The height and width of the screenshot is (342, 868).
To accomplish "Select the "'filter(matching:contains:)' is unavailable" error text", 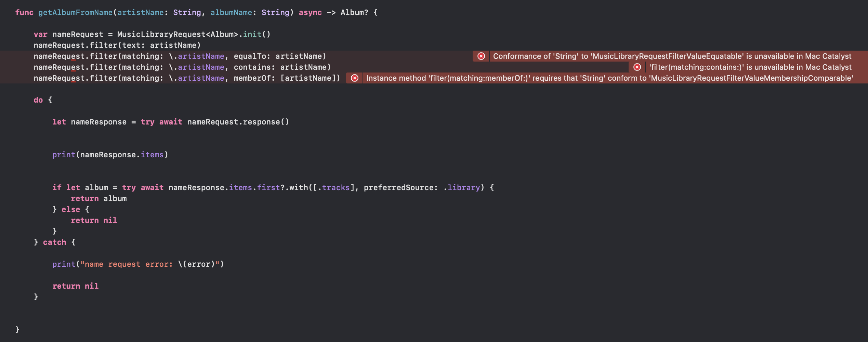I will [750, 67].
